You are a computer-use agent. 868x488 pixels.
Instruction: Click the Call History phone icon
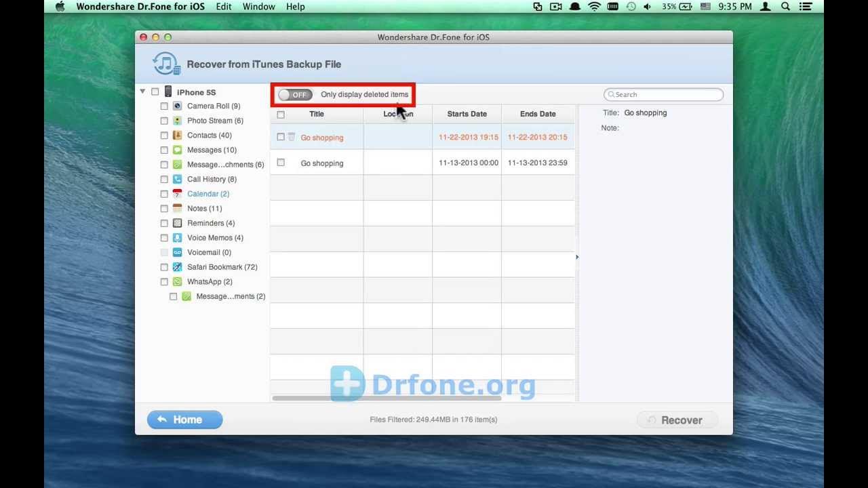[x=177, y=179]
